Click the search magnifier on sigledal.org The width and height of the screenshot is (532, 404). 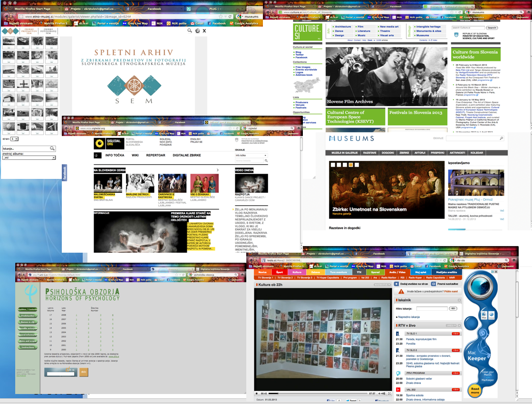pos(266,160)
